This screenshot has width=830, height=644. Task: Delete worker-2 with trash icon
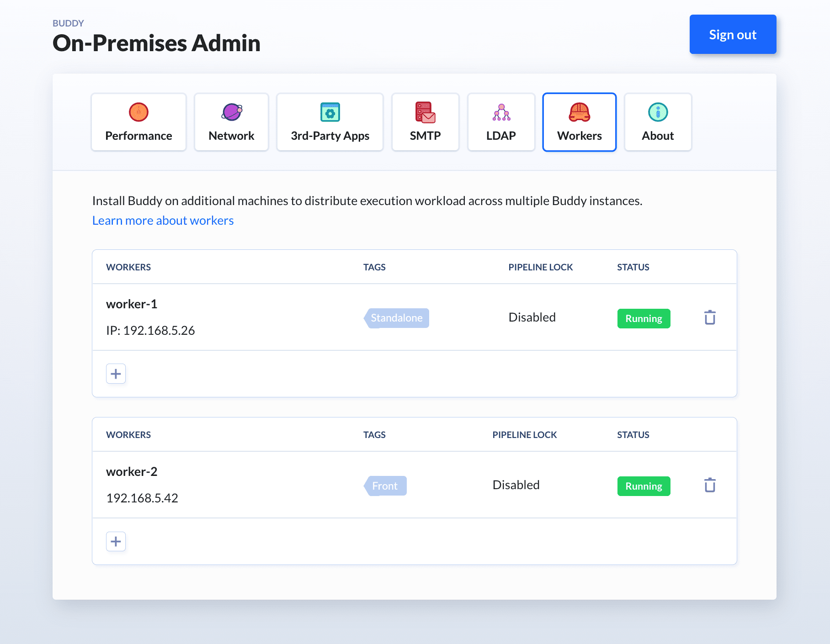[710, 485]
